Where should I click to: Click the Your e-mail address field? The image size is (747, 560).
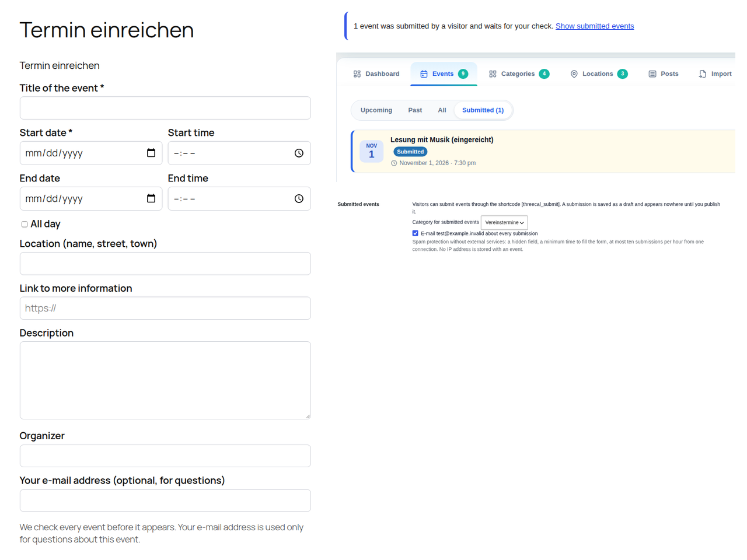point(165,501)
